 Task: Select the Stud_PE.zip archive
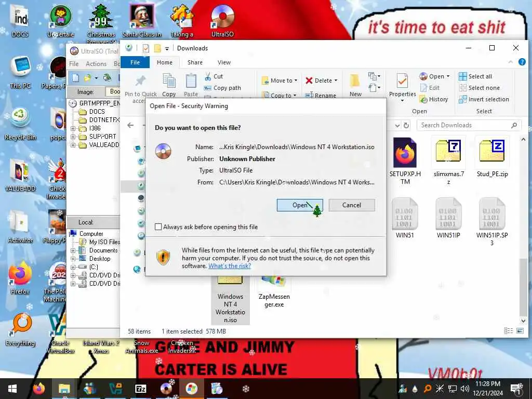coord(492,158)
